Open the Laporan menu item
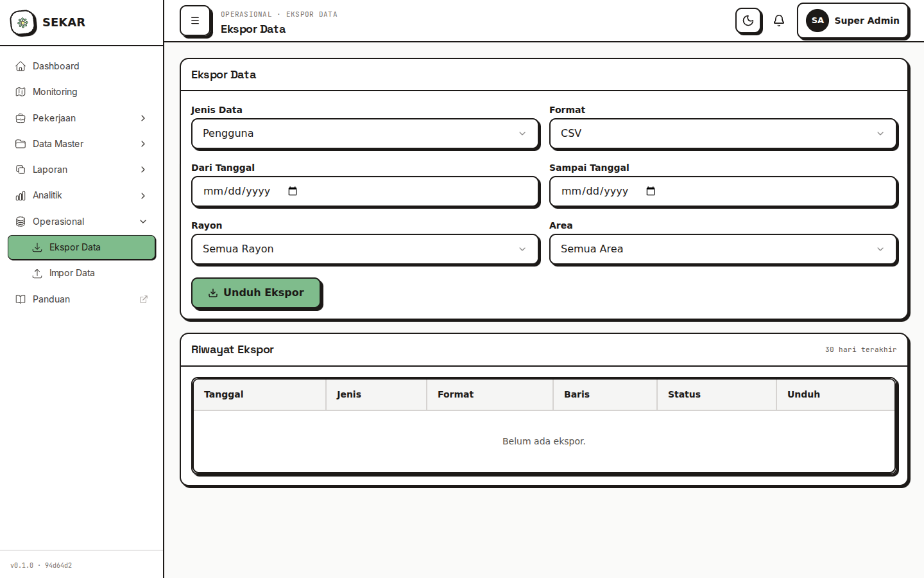This screenshot has width=924, height=578. point(81,170)
